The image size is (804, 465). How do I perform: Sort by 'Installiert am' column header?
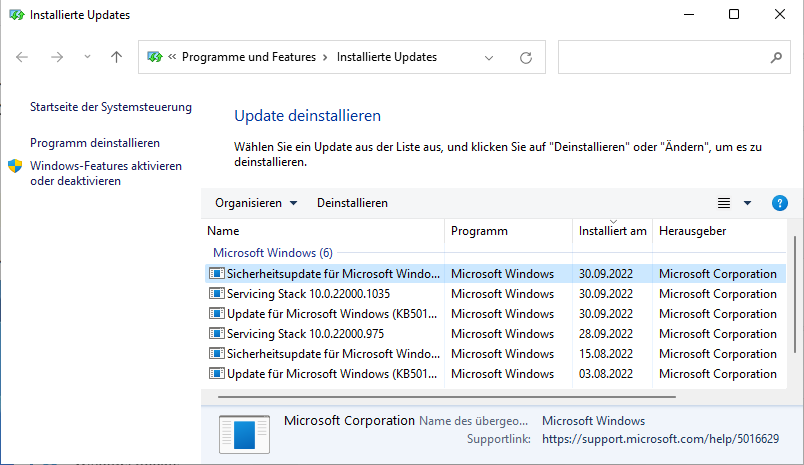tap(612, 231)
